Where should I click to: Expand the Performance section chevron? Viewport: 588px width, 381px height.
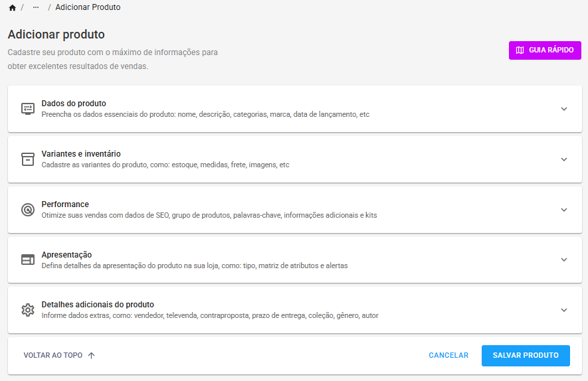pyautogui.click(x=564, y=210)
